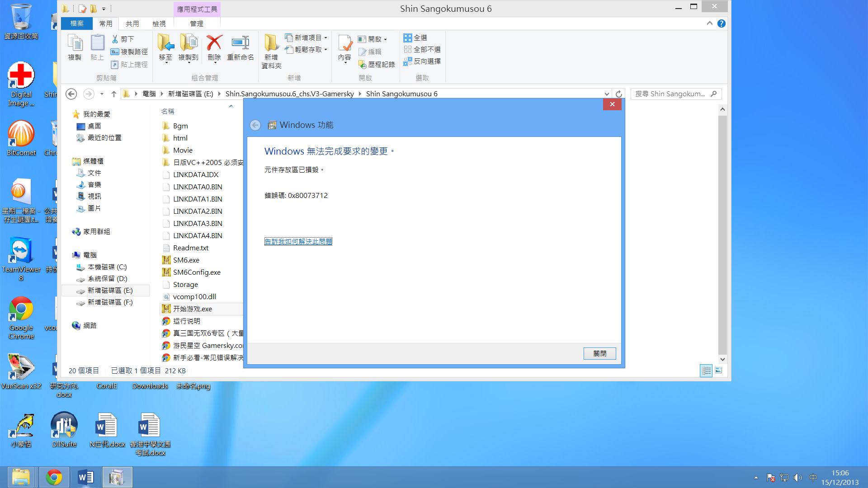Click Select none (全部不選)
Viewport: 868px width, 488px height.
422,49
